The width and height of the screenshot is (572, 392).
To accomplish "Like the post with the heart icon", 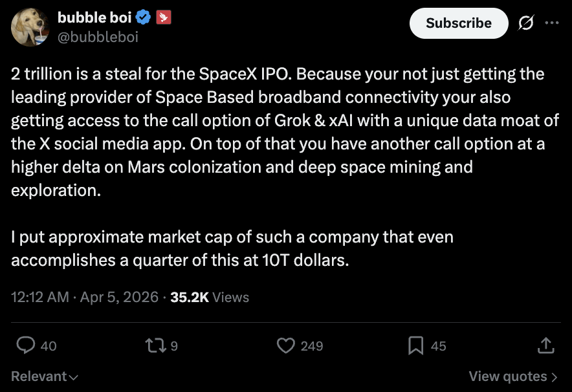I will point(285,345).
